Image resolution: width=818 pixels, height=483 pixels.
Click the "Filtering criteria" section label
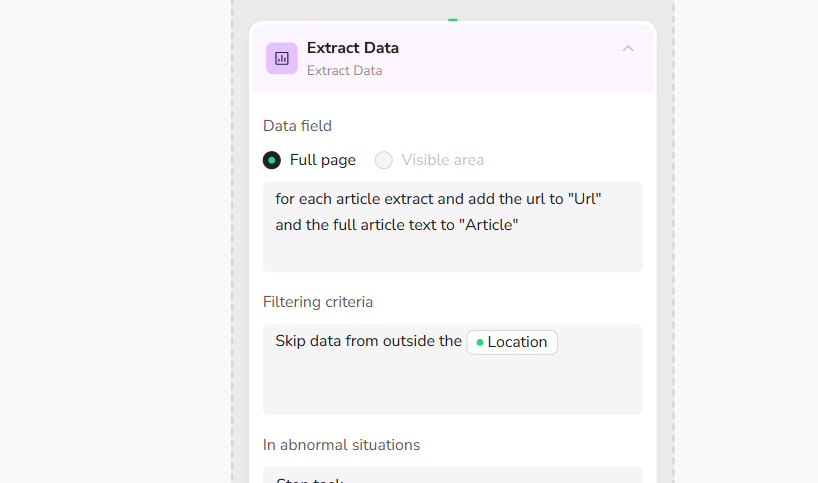317,302
